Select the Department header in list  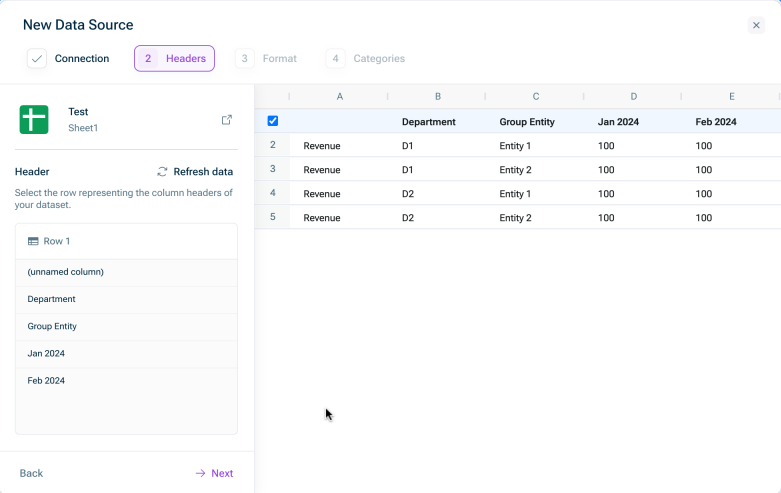[x=52, y=299]
